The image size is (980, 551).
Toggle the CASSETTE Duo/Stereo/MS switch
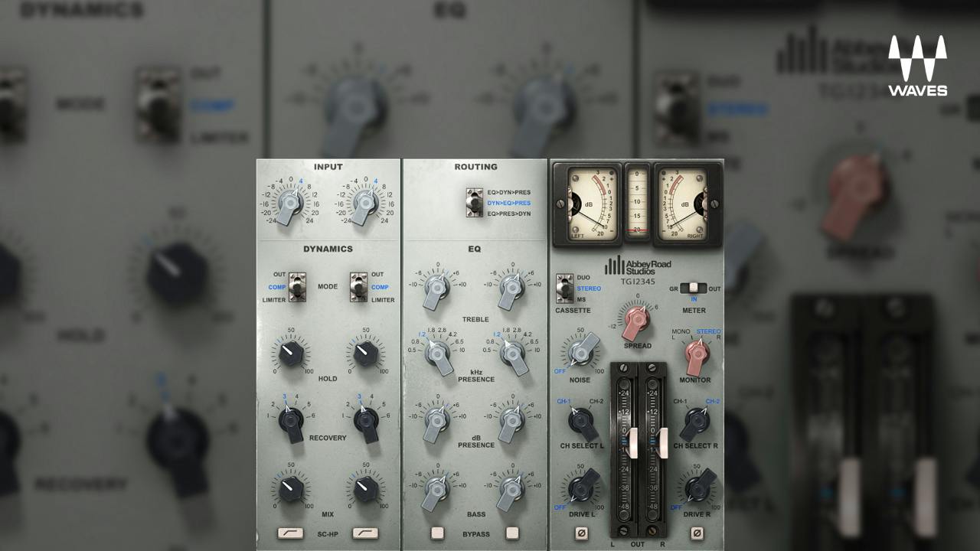[565, 289]
